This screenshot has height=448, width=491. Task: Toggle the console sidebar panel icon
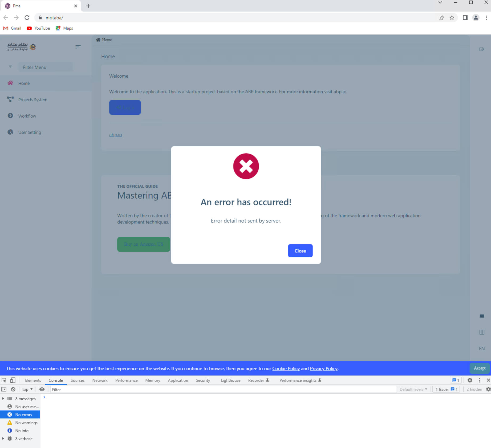[4, 389]
